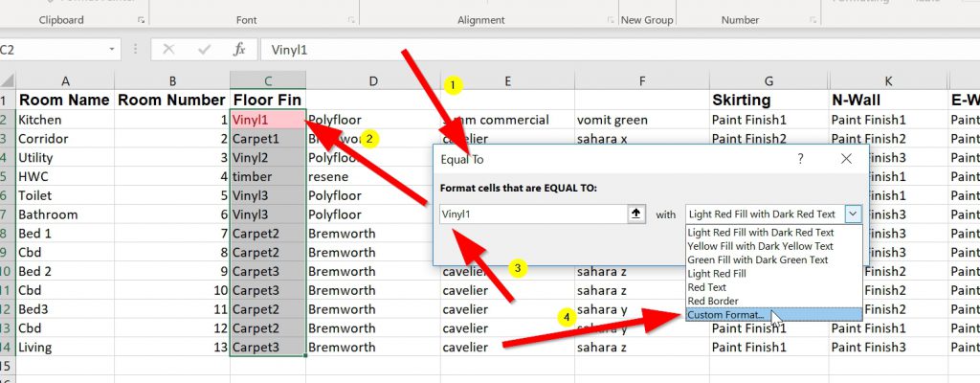Viewport: 980px width, 383px height.
Task: Close the Equal To dialog
Action: point(845,159)
